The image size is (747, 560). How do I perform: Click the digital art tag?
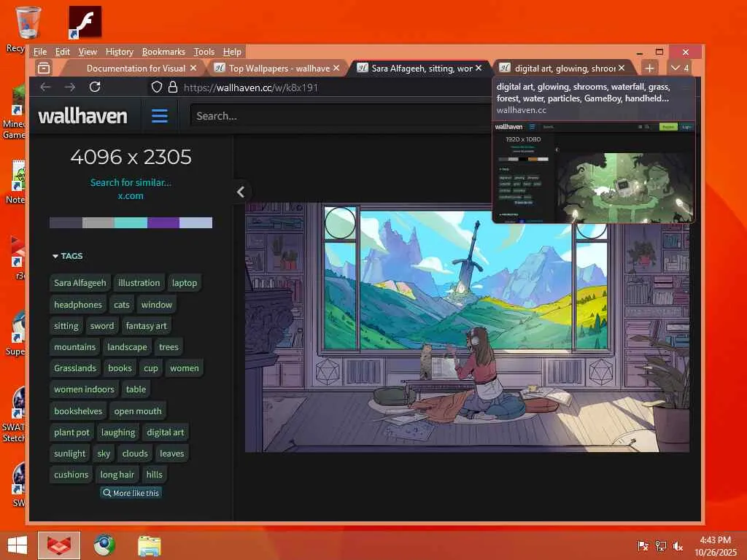[166, 432]
